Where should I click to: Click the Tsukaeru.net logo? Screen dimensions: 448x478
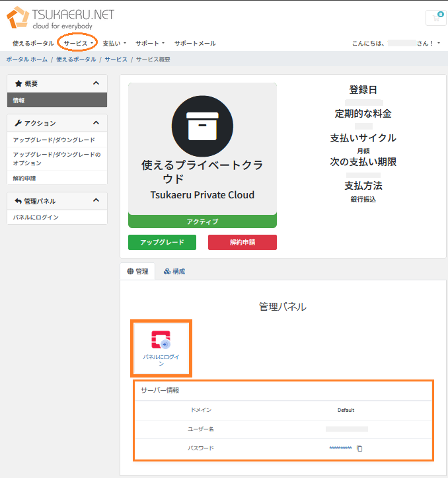(60, 18)
